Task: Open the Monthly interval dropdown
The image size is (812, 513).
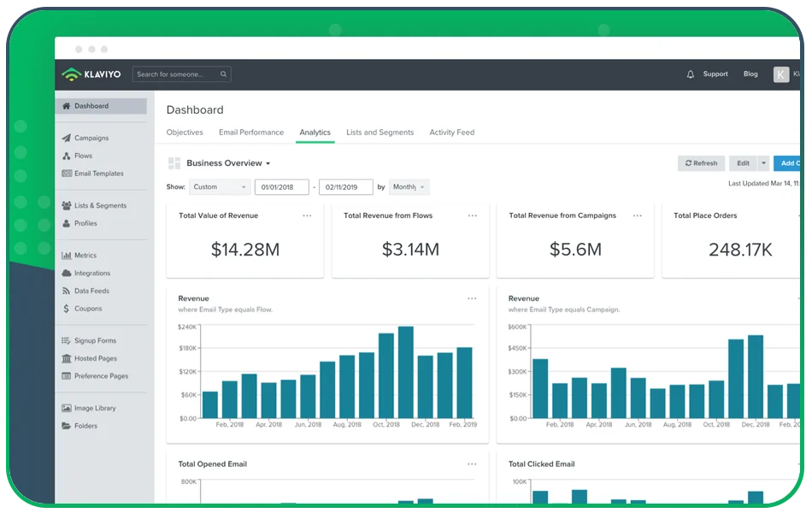Action: pyautogui.click(x=409, y=187)
